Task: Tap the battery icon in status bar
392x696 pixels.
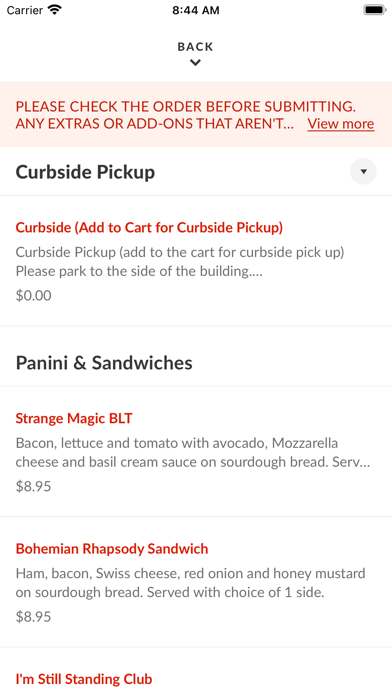Action: [375, 10]
